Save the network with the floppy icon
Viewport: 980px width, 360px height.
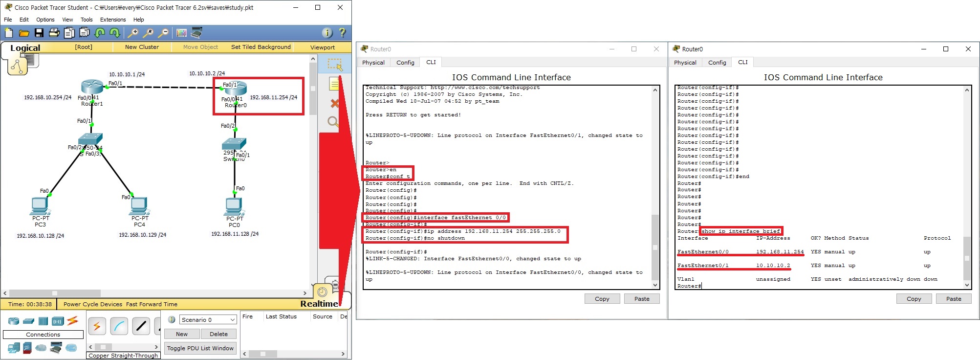(39, 33)
